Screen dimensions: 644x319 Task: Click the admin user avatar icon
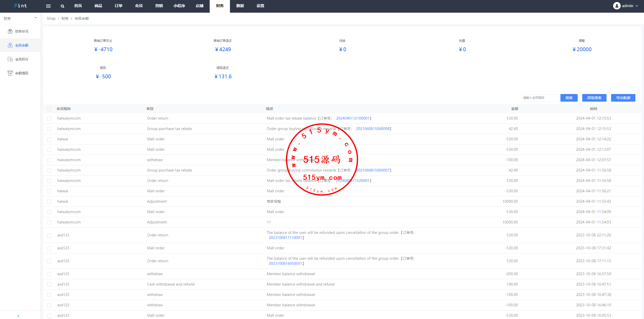pyautogui.click(x=616, y=6)
